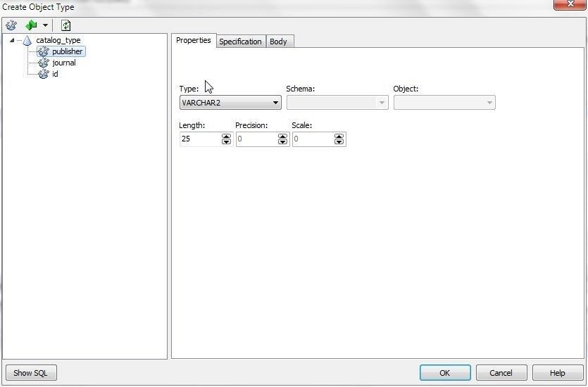This screenshot has height=387, width=588.
Task: Click the catalog_type triangle icon
Action: click(x=27, y=40)
